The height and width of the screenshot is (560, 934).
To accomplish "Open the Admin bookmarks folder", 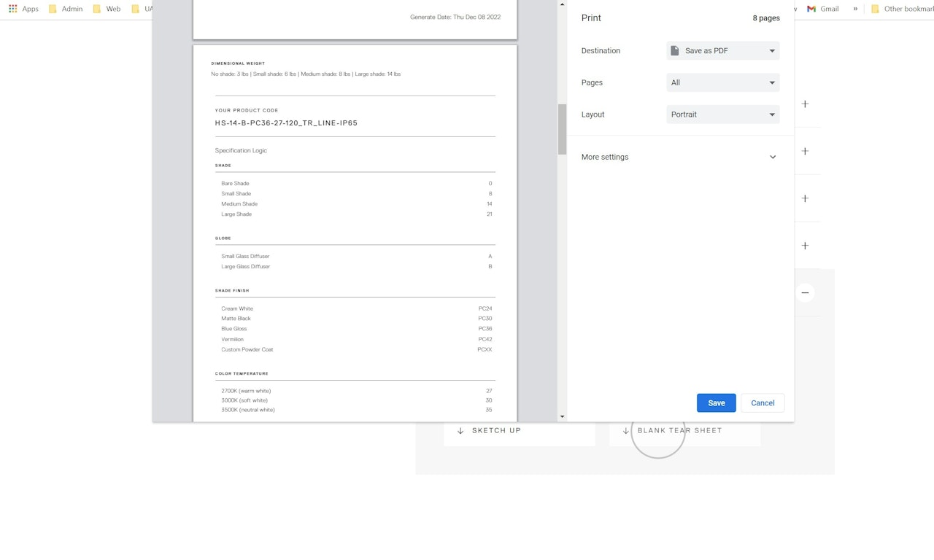I will pyautogui.click(x=66, y=9).
